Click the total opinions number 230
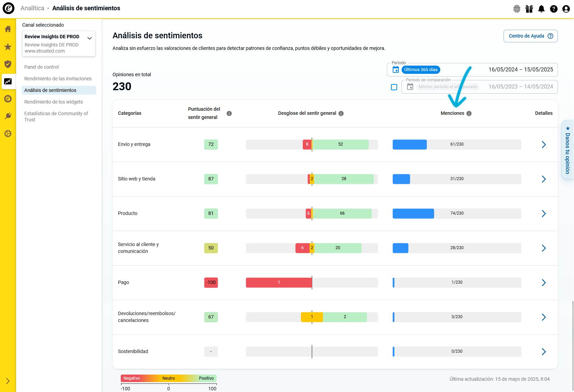Screen dimensions: 574x392 (122, 86)
